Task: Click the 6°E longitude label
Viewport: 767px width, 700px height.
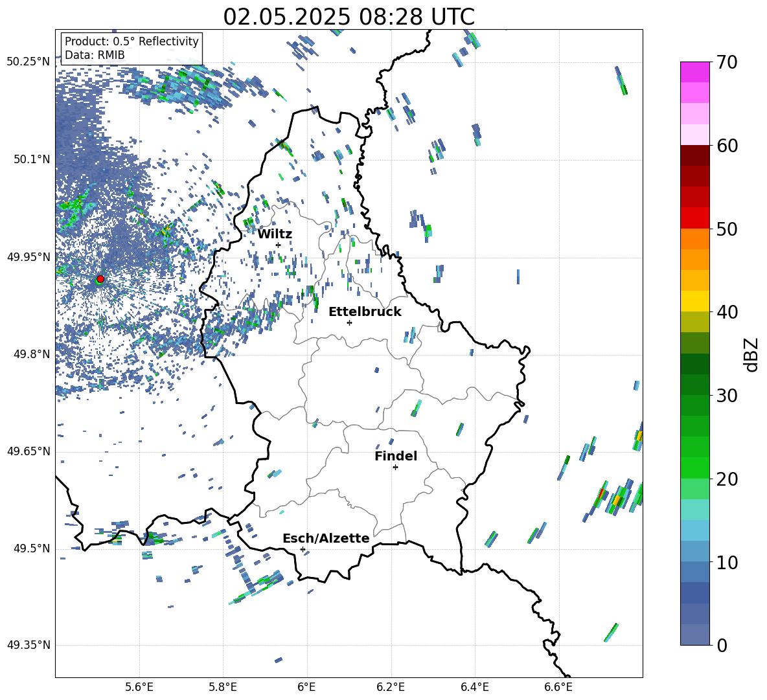Action: click(306, 687)
